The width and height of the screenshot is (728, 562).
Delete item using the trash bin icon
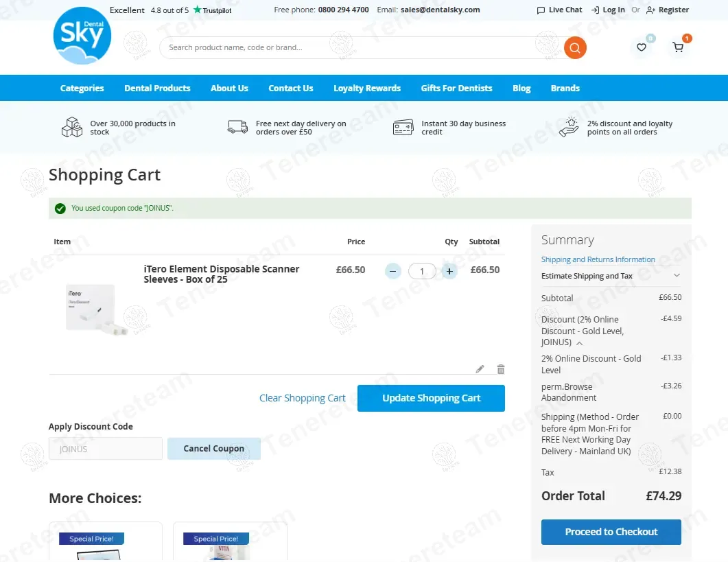tap(500, 369)
